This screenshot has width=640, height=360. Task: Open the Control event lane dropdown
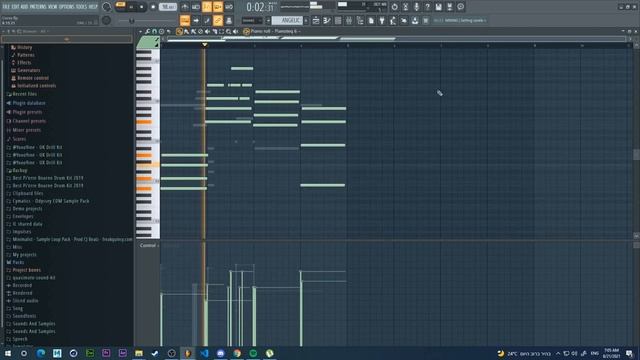pos(149,245)
